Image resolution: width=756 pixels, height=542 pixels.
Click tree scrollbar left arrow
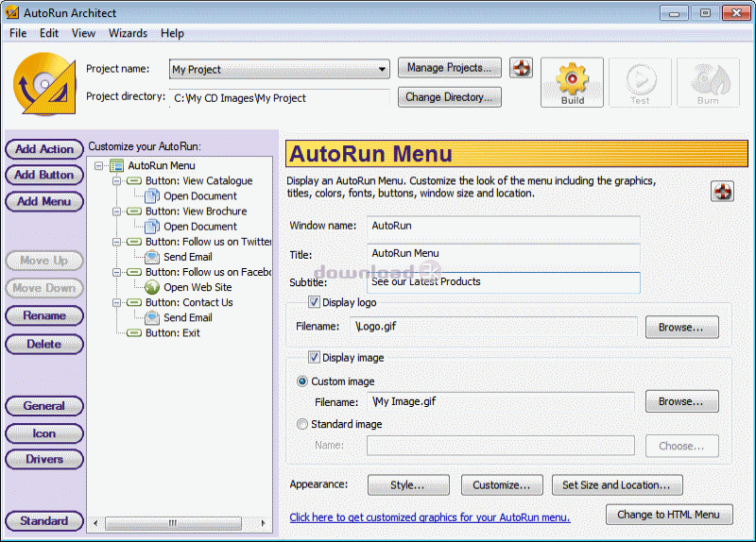pyautogui.click(x=95, y=523)
